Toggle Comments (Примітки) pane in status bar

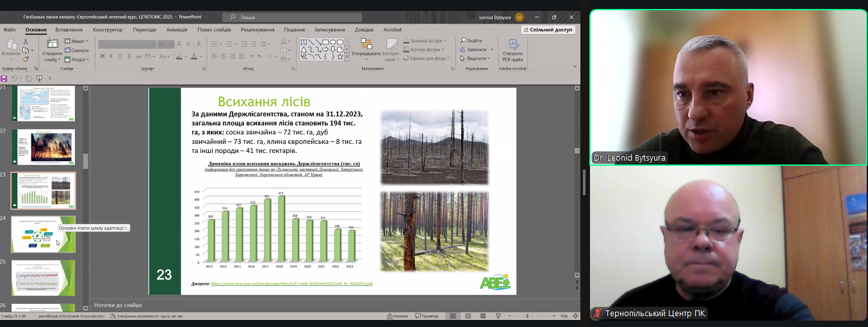click(x=427, y=316)
